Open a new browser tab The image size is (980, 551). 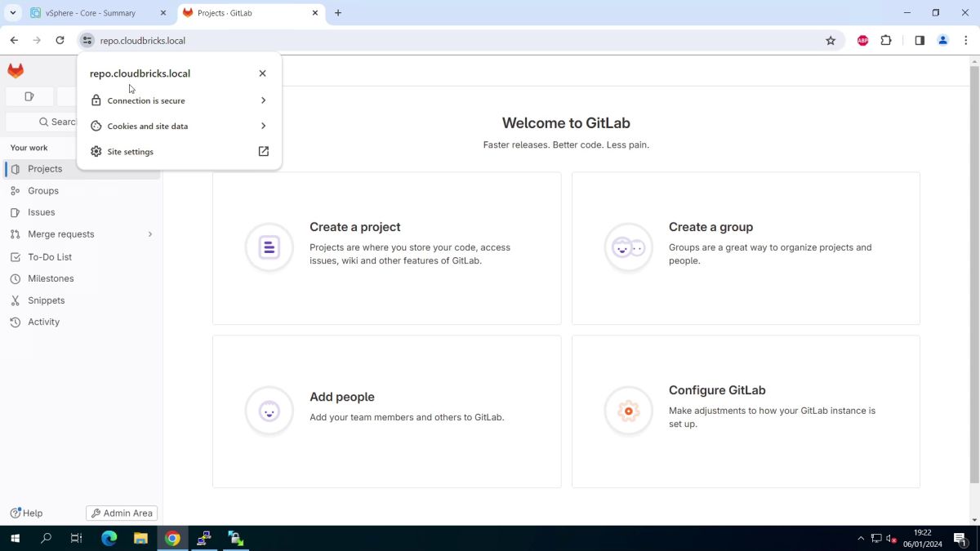point(338,13)
